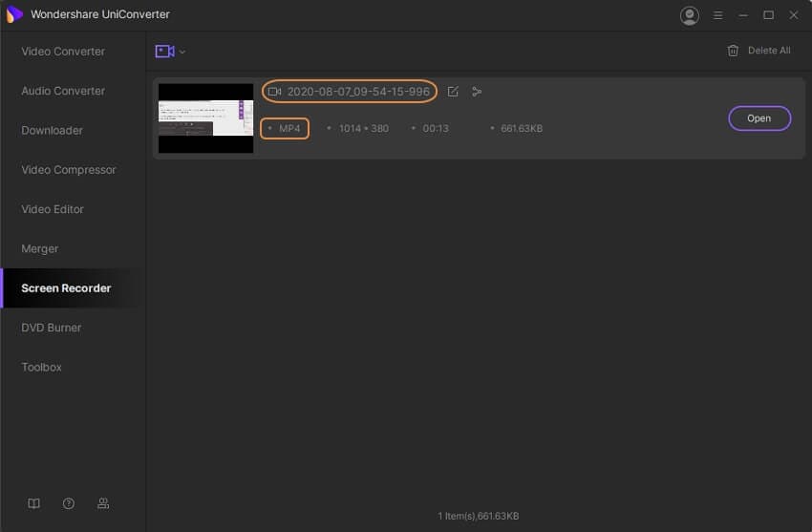Open the hamburger menu in title bar
The width and height of the screenshot is (812, 532).
[717, 15]
